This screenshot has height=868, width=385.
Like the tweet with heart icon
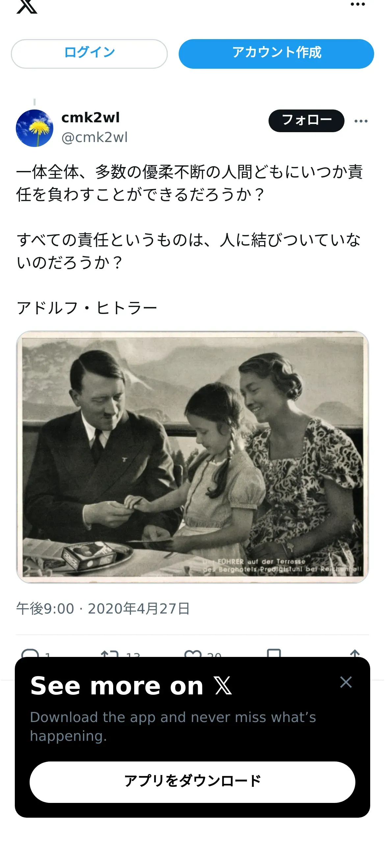click(x=193, y=653)
